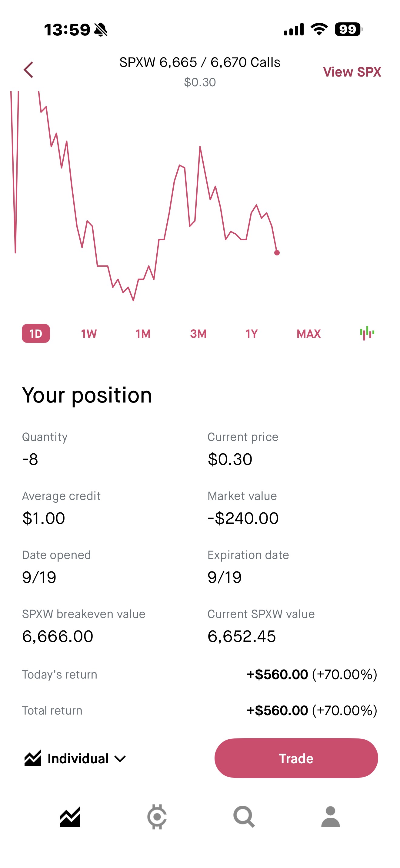Expand the Individual account dropdown

coord(120,758)
